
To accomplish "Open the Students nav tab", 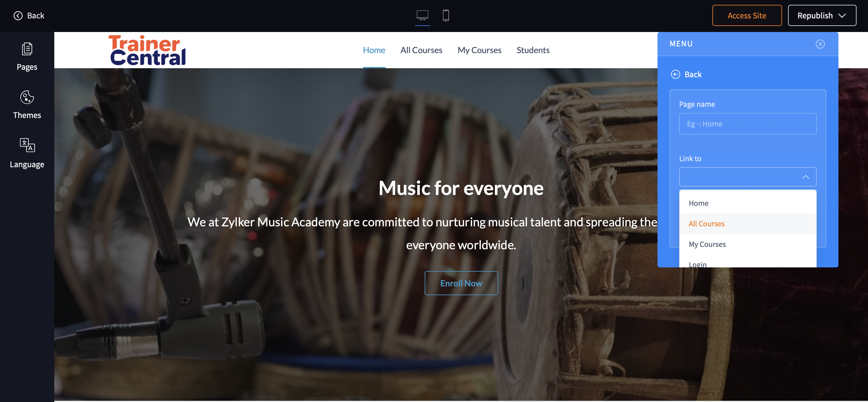I will 533,50.
